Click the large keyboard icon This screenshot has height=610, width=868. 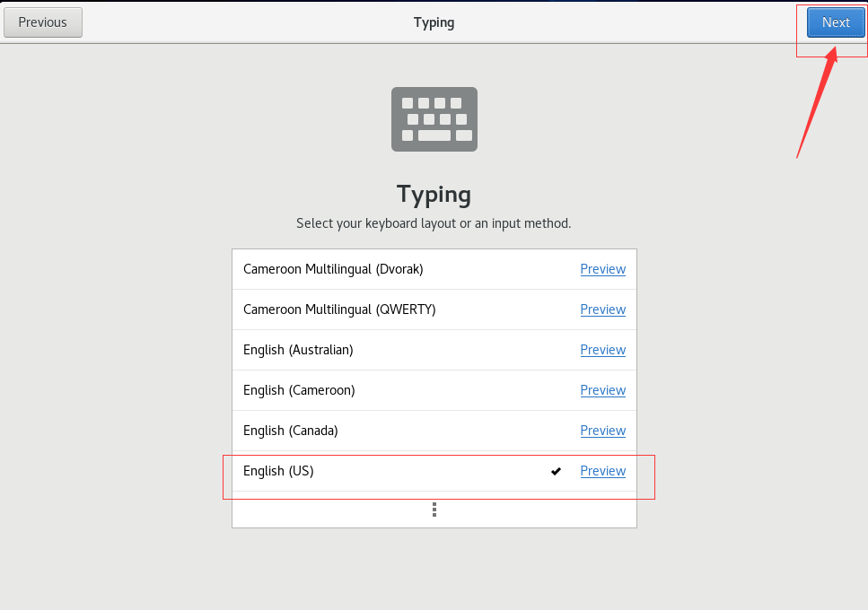(434, 119)
